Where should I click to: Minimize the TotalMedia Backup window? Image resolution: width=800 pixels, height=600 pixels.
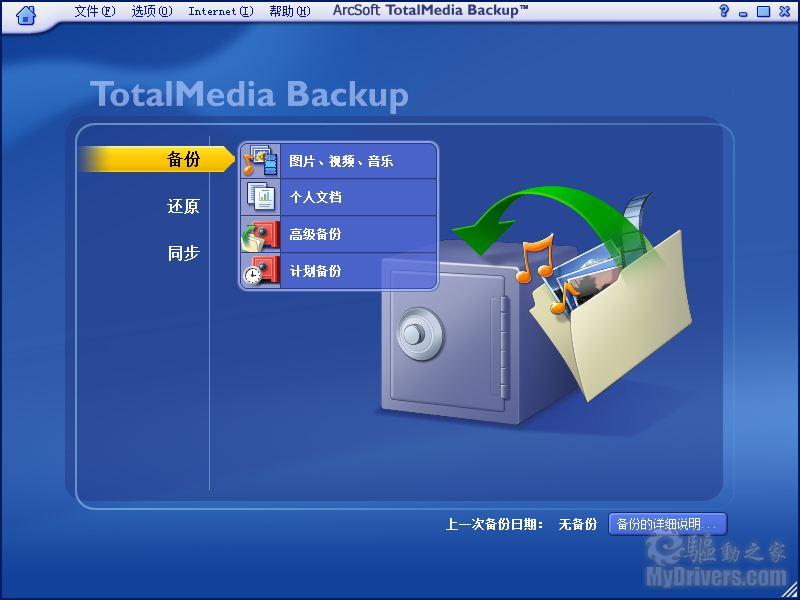(743, 13)
